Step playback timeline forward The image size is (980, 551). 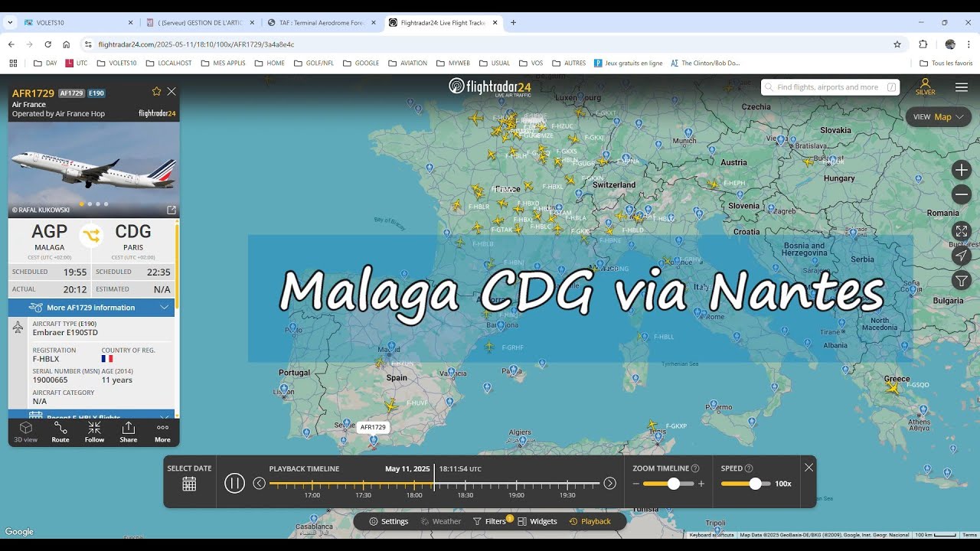coord(610,483)
